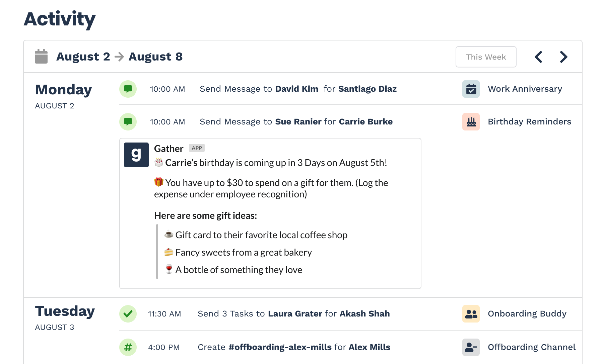Click the Offboarding Channel user-minus icon

471,347
